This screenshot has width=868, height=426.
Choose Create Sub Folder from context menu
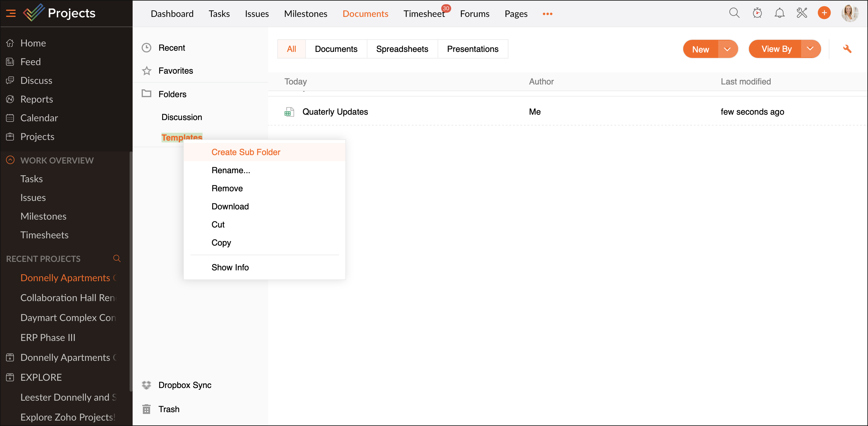pyautogui.click(x=246, y=152)
